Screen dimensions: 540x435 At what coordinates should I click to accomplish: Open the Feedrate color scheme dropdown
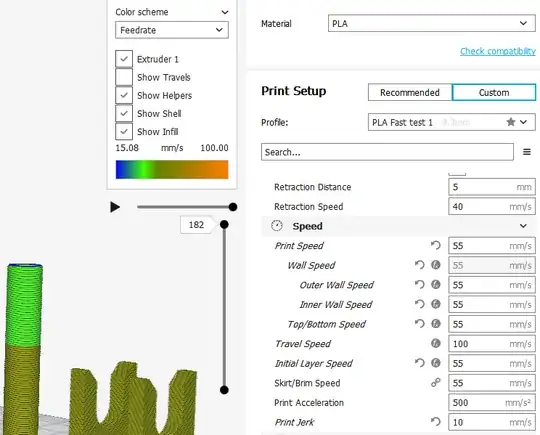tap(172, 30)
